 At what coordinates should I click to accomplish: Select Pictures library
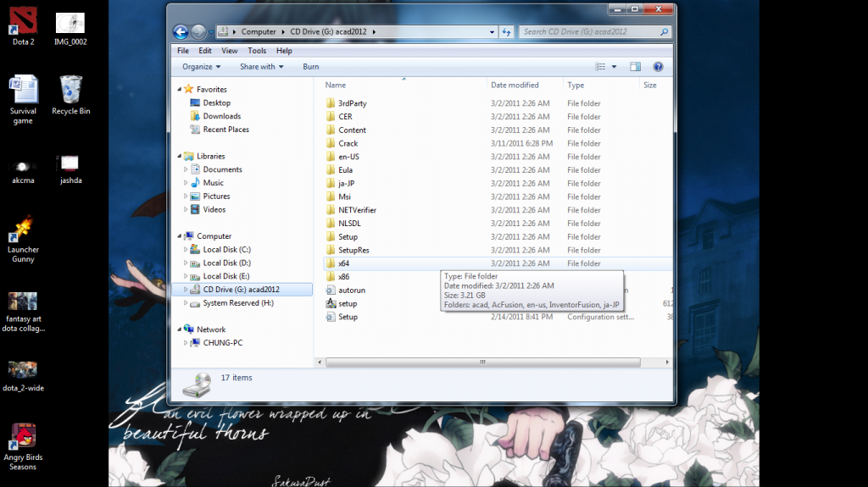coord(216,196)
